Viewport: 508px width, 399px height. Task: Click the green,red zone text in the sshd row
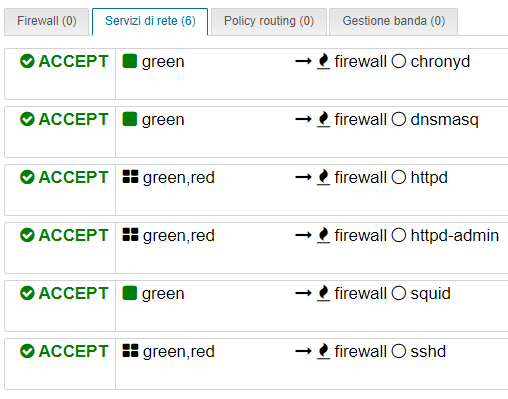point(179,352)
